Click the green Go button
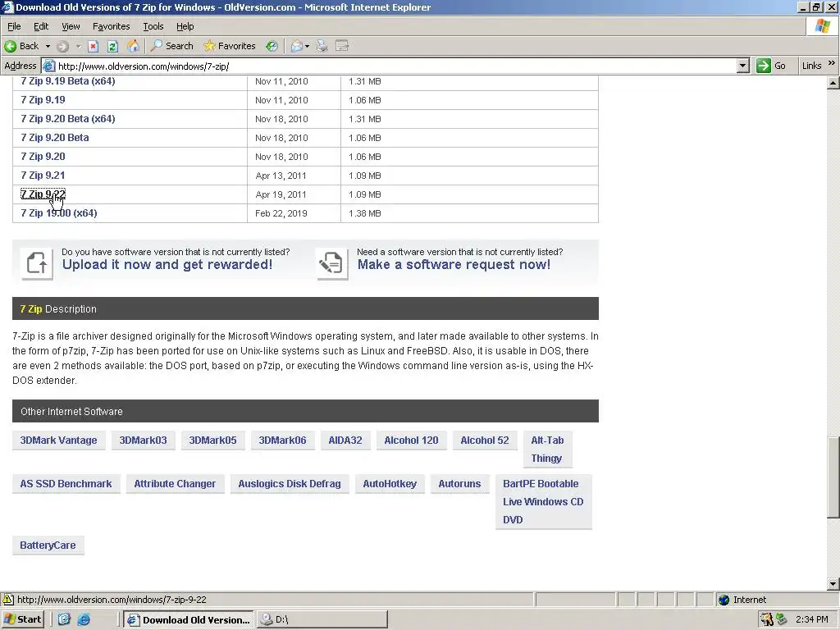The width and height of the screenshot is (840, 630). [x=771, y=66]
